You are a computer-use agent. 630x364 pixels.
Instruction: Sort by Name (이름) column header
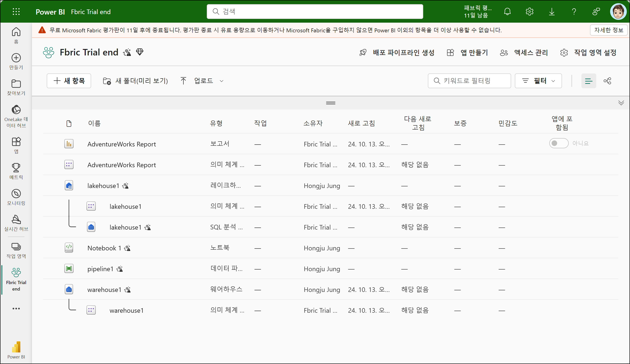coord(94,123)
